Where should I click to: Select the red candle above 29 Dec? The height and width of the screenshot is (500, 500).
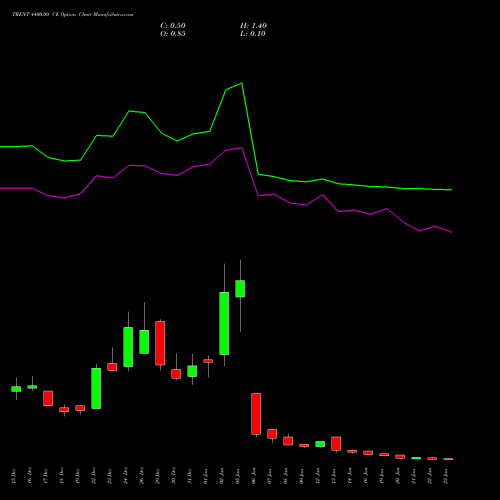pos(160,343)
